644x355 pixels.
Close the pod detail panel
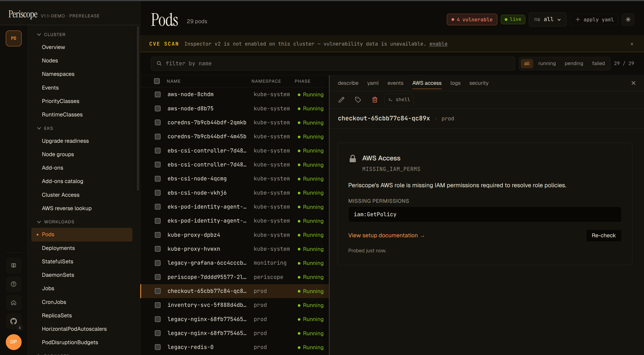tap(633, 83)
